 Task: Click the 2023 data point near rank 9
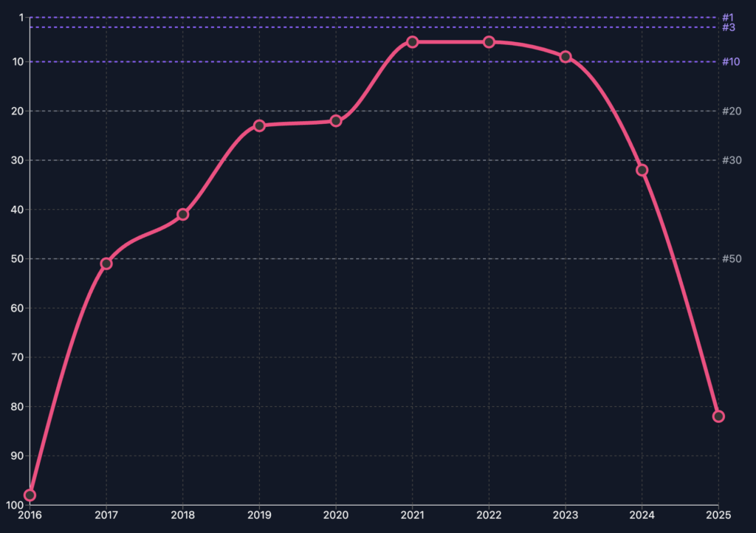[566, 57]
